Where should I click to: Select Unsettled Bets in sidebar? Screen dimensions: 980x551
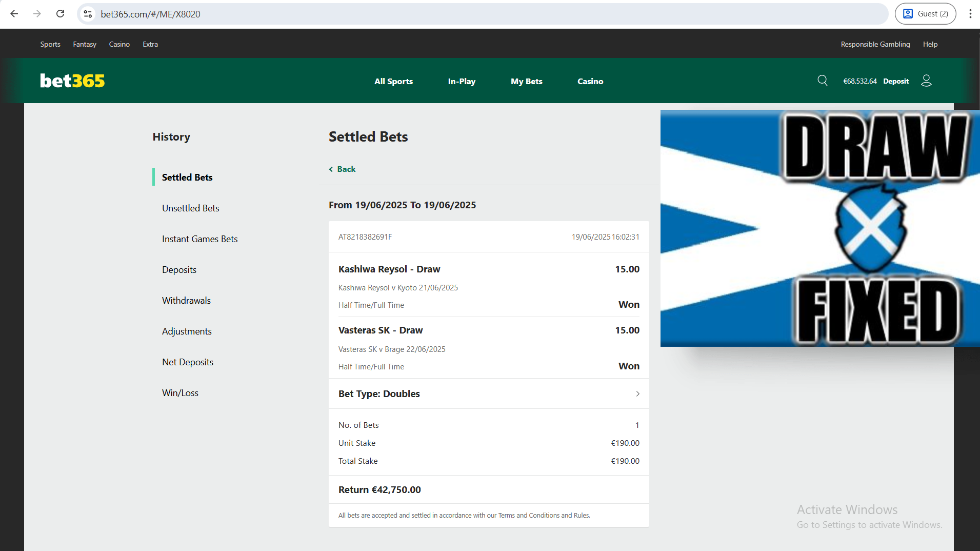pos(190,208)
